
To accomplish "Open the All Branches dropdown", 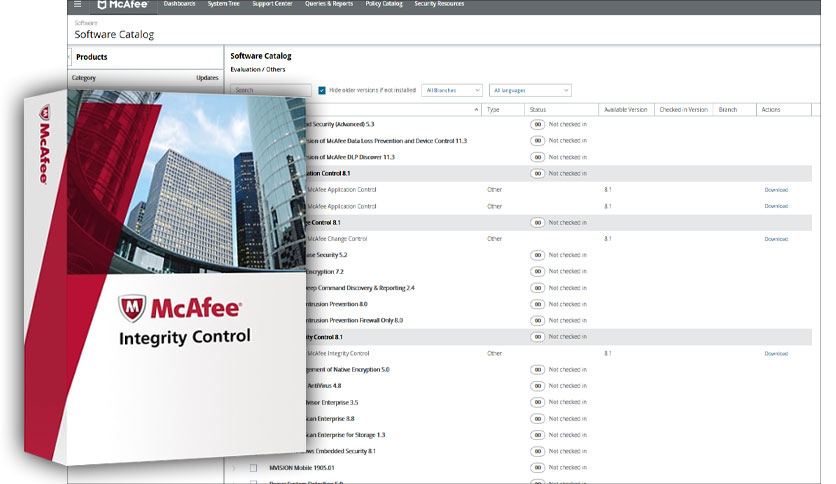I will [452, 91].
